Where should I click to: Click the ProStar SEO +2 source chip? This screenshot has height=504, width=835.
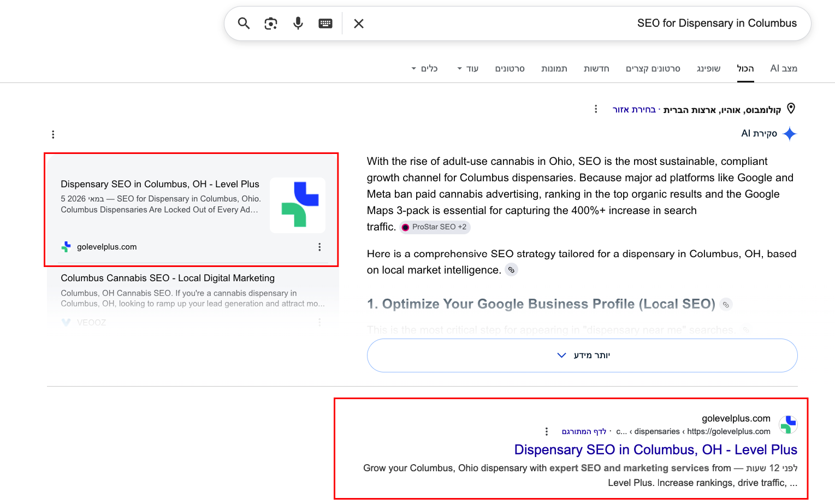pos(435,227)
